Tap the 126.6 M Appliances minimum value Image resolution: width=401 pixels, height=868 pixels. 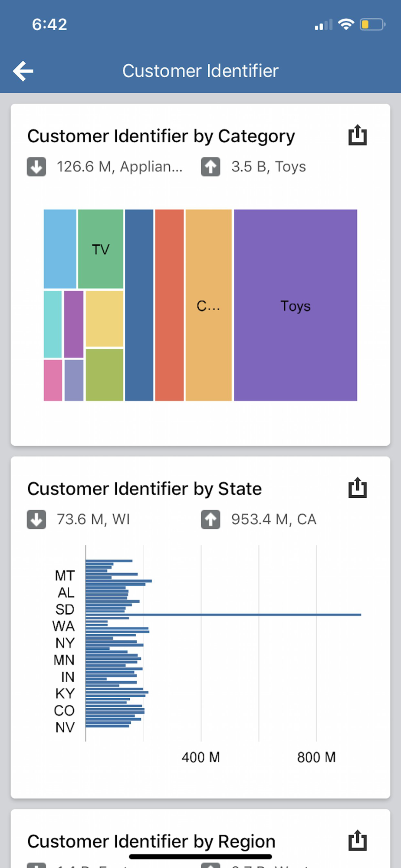119,167
